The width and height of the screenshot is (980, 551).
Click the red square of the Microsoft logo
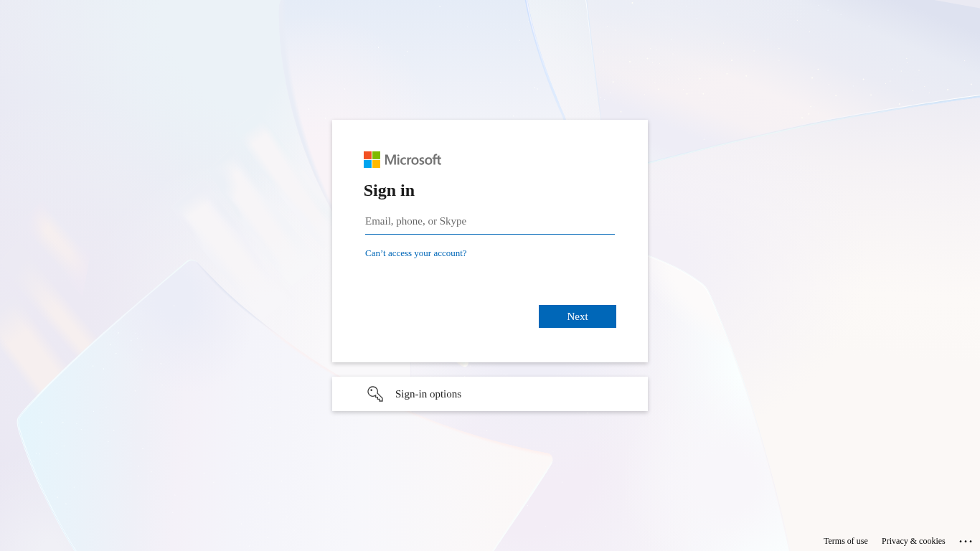(367, 155)
